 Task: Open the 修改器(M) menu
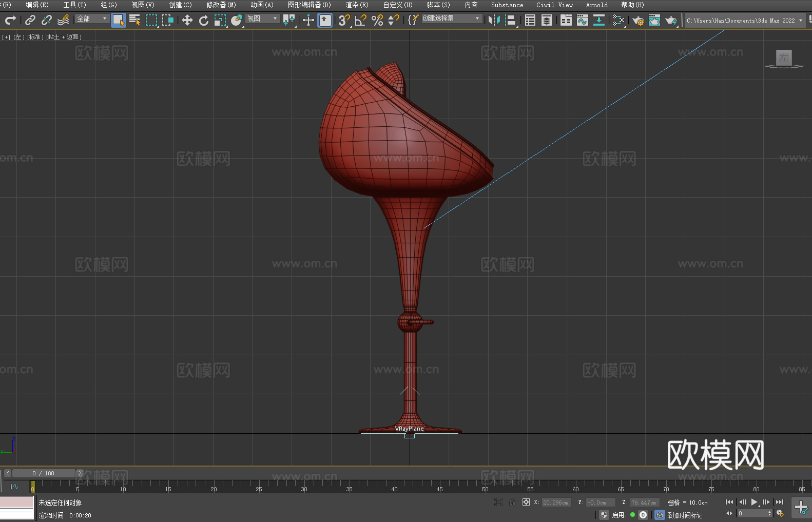tap(221, 5)
